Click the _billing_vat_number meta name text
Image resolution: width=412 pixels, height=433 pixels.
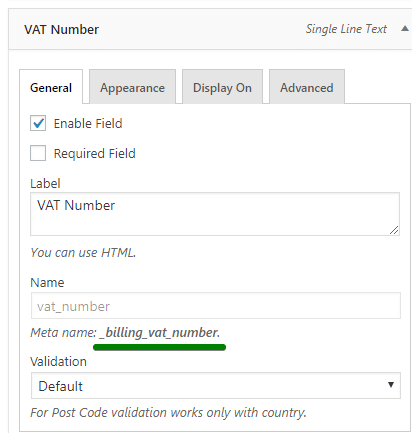coord(160,333)
